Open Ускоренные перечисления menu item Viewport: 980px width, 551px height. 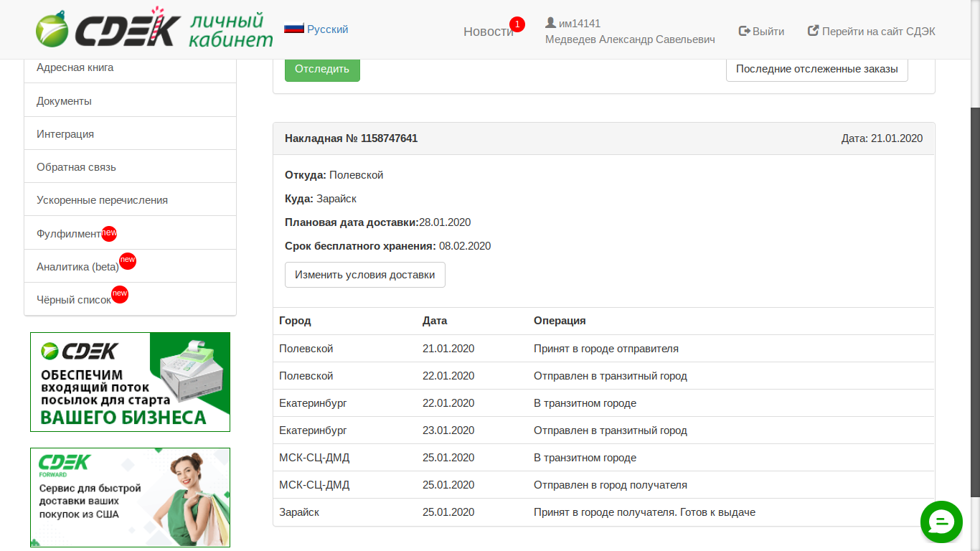102,200
